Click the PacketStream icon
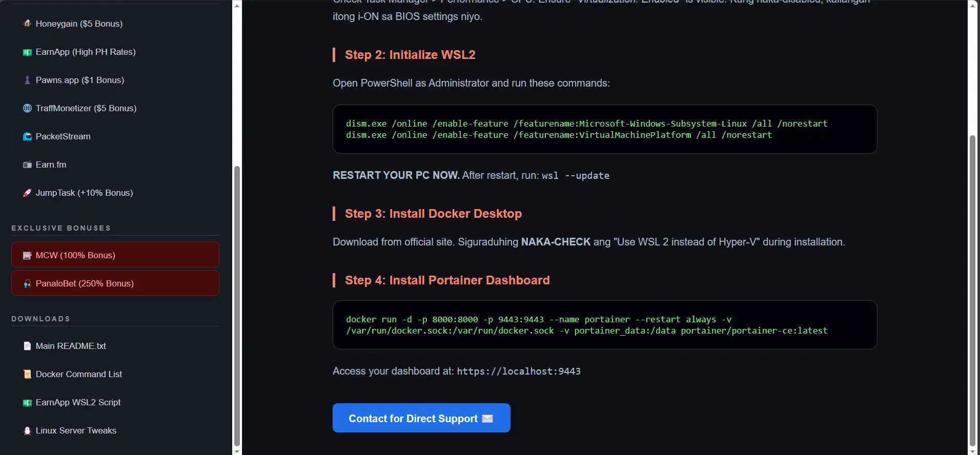 click(x=27, y=136)
